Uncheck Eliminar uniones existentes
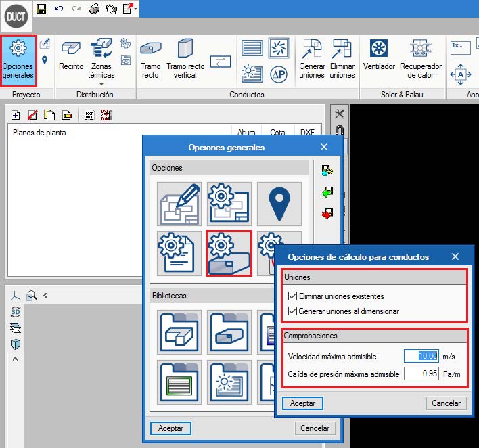Screen dimensions: 479x448 pyautogui.click(x=292, y=296)
